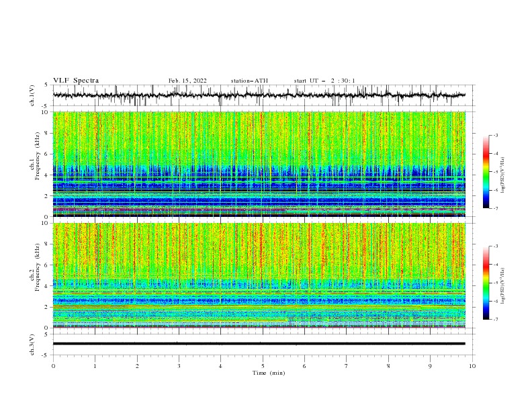Click the ch.3 flat black waveform trace

[x=259, y=344]
